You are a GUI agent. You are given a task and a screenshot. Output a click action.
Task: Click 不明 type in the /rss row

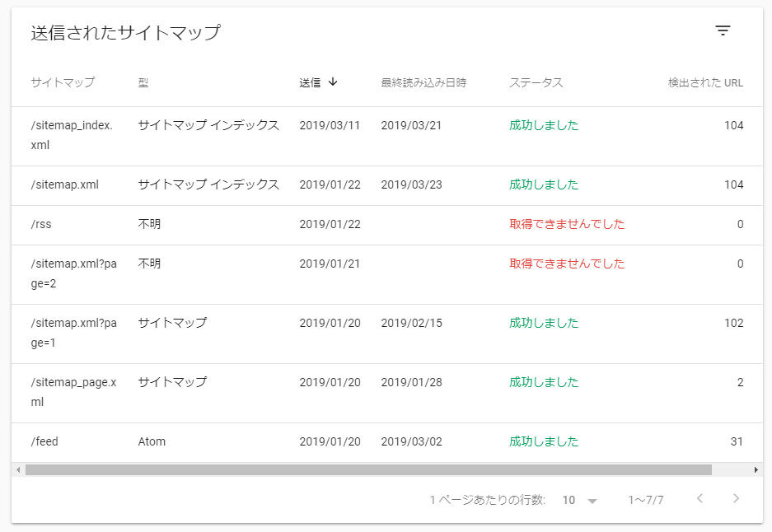(x=149, y=224)
